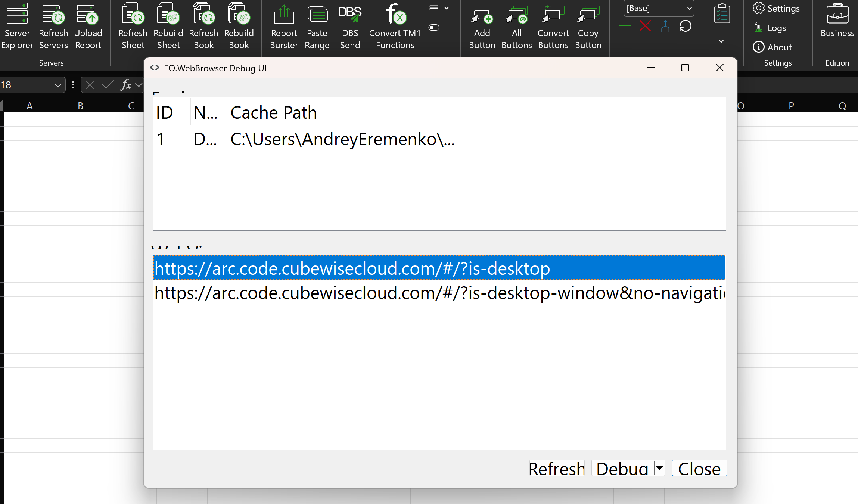The width and height of the screenshot is (858, 504).
Task: Click the Debug button
Action: (x=623, y=468)
